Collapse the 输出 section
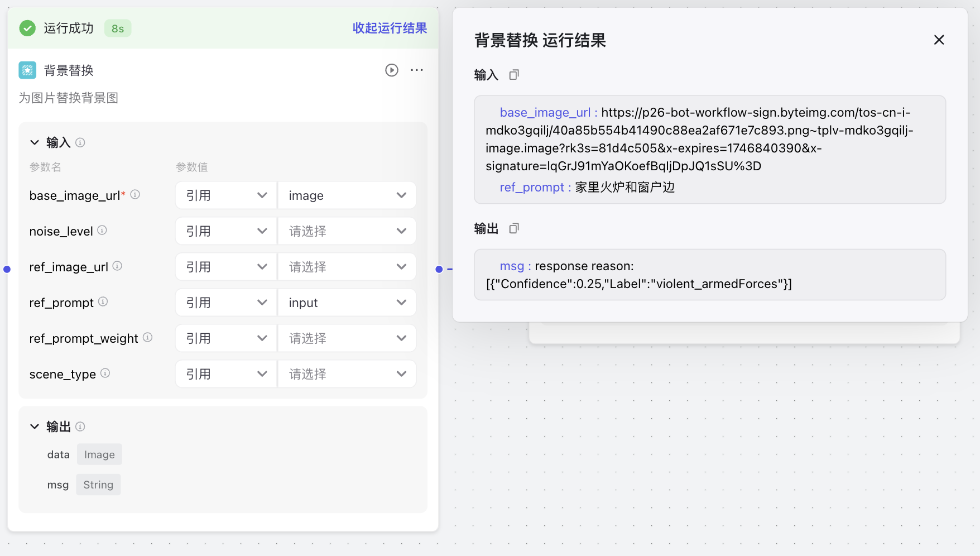The image size is (980, 556). (35, 427)
